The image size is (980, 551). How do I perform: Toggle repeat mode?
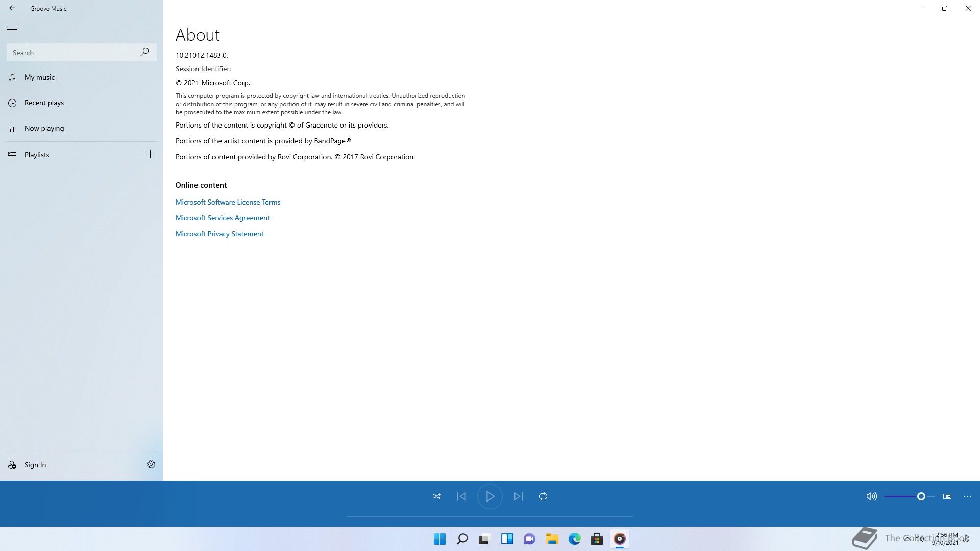(543, 496)
